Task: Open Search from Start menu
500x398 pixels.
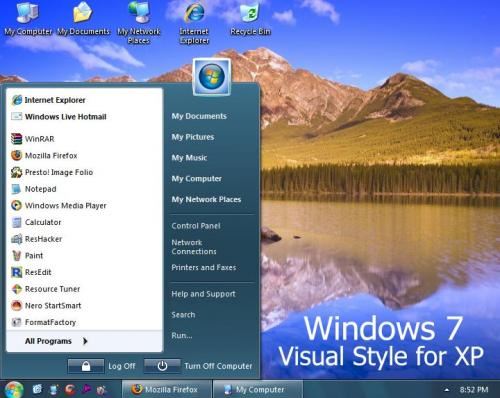Action: 183,315
